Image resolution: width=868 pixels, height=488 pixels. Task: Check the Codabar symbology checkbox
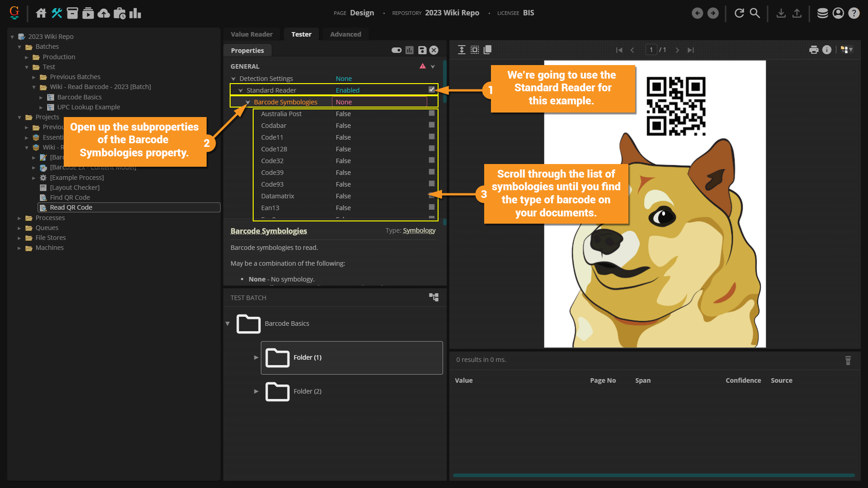432,125
